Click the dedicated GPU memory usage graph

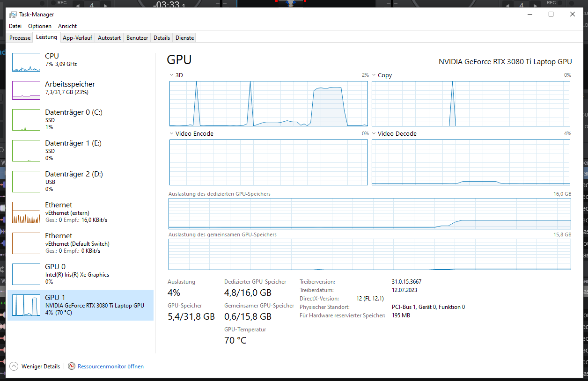click(x=370, y=213)
